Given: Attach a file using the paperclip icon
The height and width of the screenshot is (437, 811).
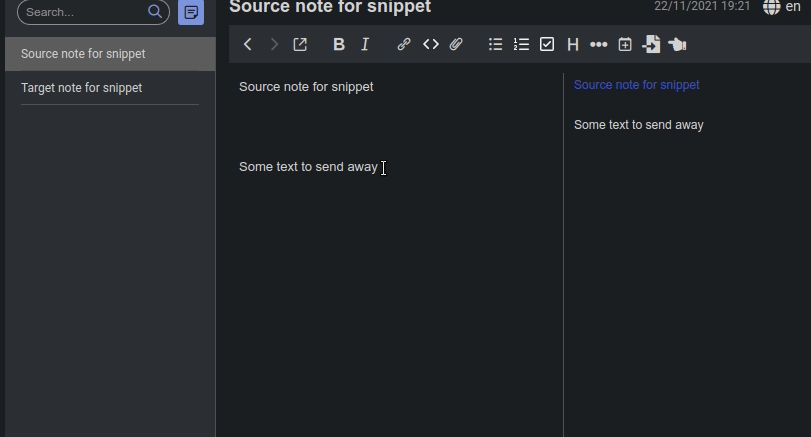Looking at the screenshot, I should 456,44.
